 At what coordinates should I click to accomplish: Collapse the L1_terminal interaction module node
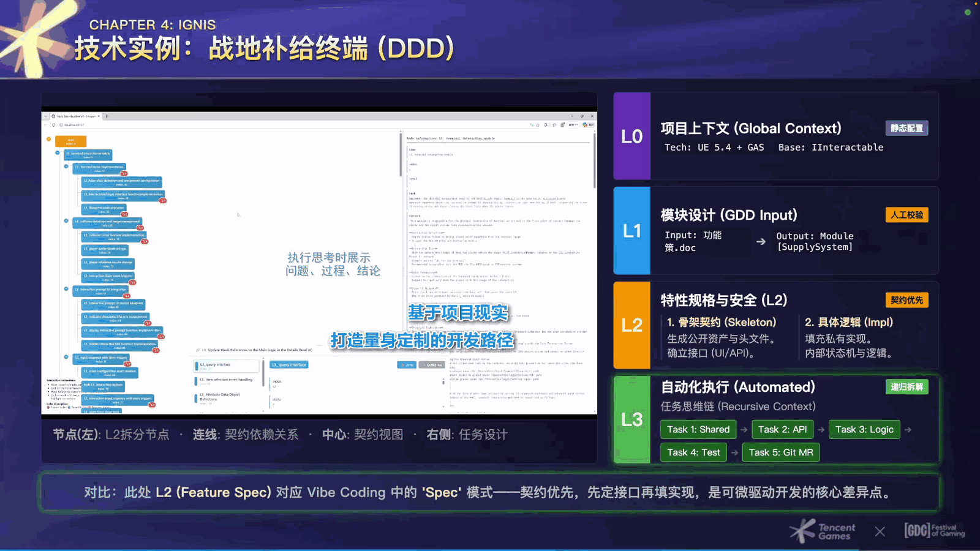(x=58, y=153)
